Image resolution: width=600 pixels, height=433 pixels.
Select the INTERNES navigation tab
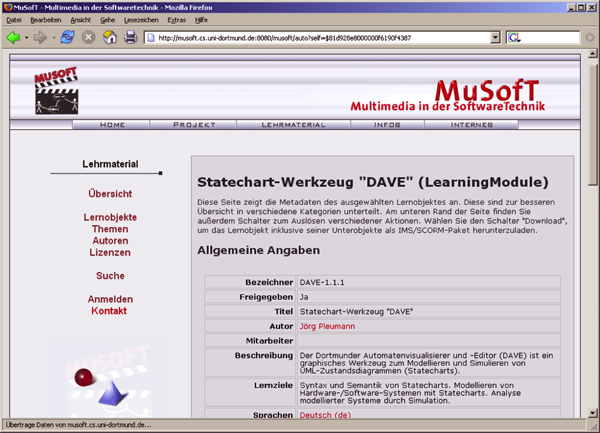coord(471,125)
